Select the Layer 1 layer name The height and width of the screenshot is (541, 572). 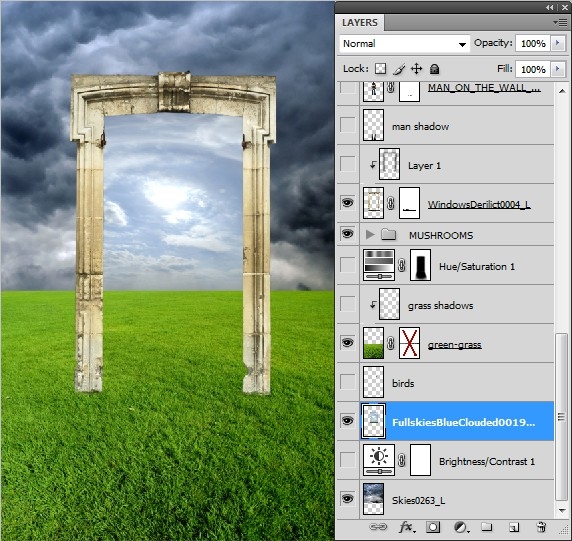(x=424, y=166)
